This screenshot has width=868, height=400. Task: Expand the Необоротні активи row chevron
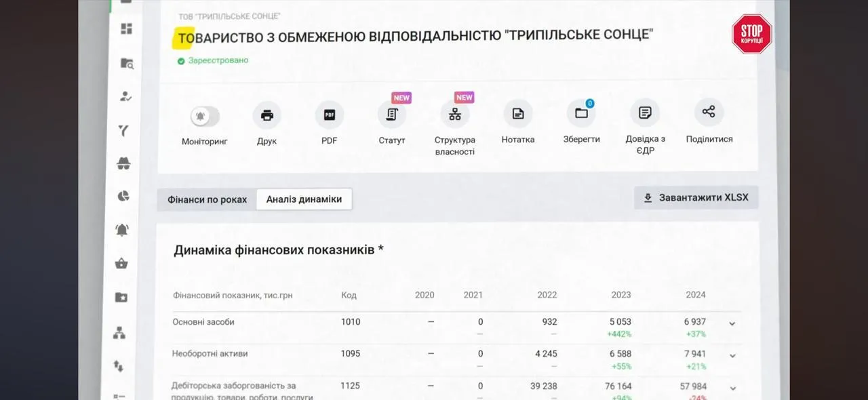732,355
